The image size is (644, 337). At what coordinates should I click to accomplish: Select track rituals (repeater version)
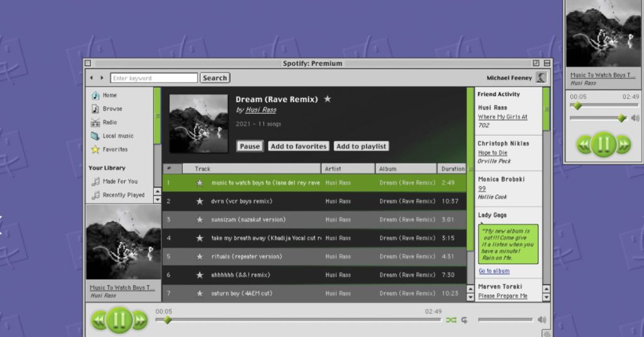[314, 257]
